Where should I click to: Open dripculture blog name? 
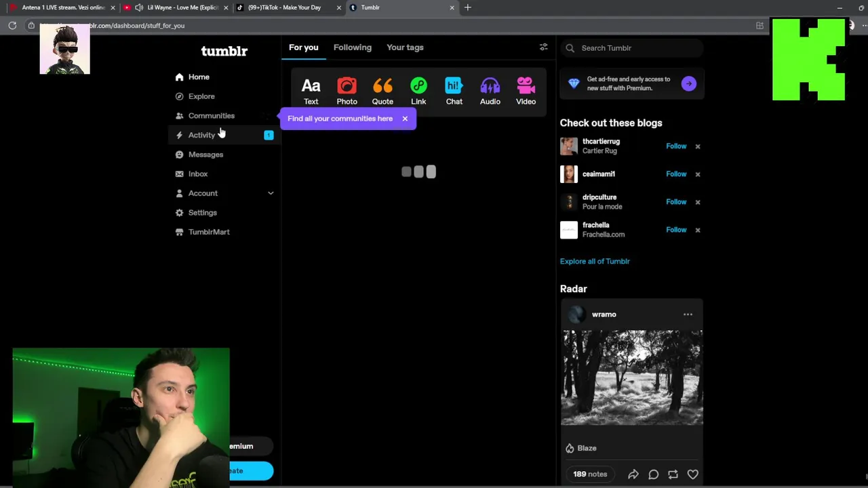[599, 197]
